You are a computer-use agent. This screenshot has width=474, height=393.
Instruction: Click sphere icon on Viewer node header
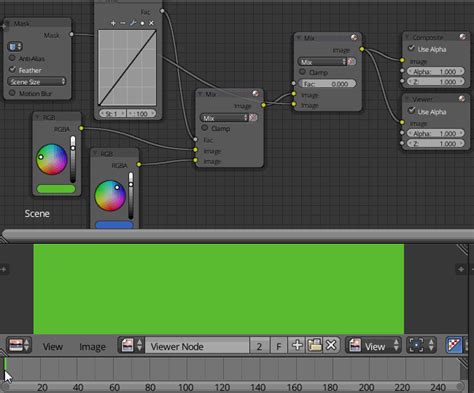pyautogui.click(x=462, y=98)
